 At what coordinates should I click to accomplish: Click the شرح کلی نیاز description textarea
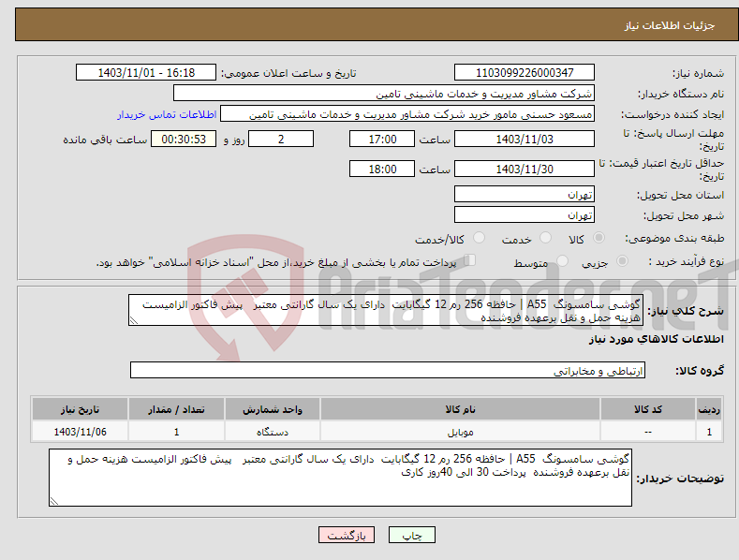coord(386,310)
